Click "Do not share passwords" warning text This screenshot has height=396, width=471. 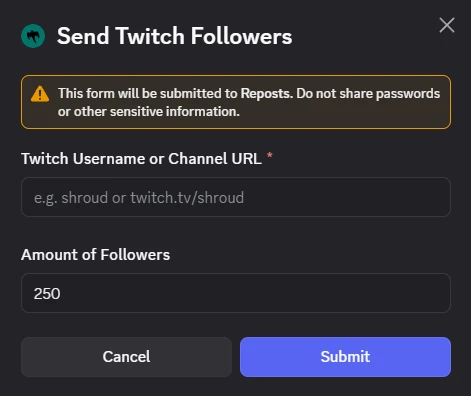pyautogui.click(x=368, y=94)
